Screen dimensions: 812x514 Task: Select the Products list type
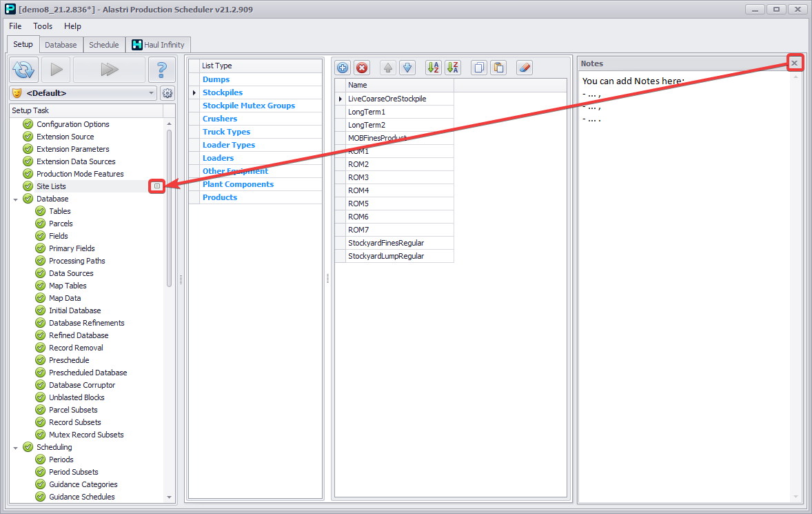tap(220, 197)
